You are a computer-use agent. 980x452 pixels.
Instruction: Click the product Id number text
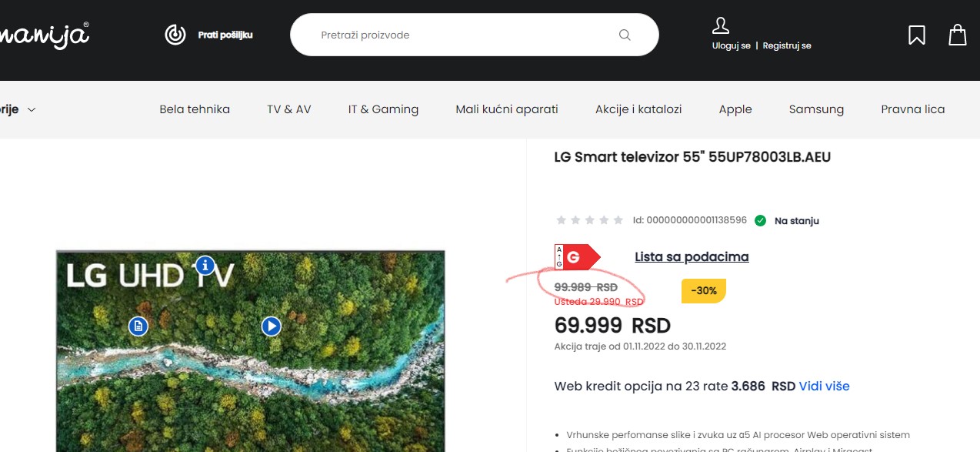(689, 220)
